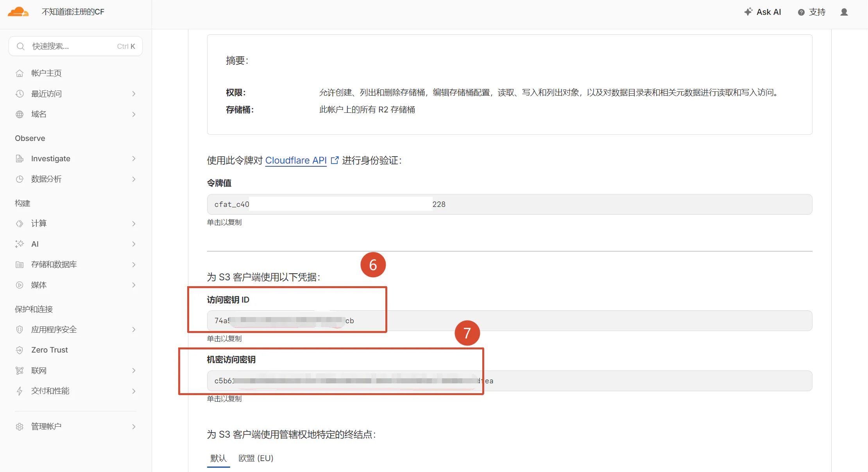
Task: Click the 联网 network icon
Action: click(20, 370)
